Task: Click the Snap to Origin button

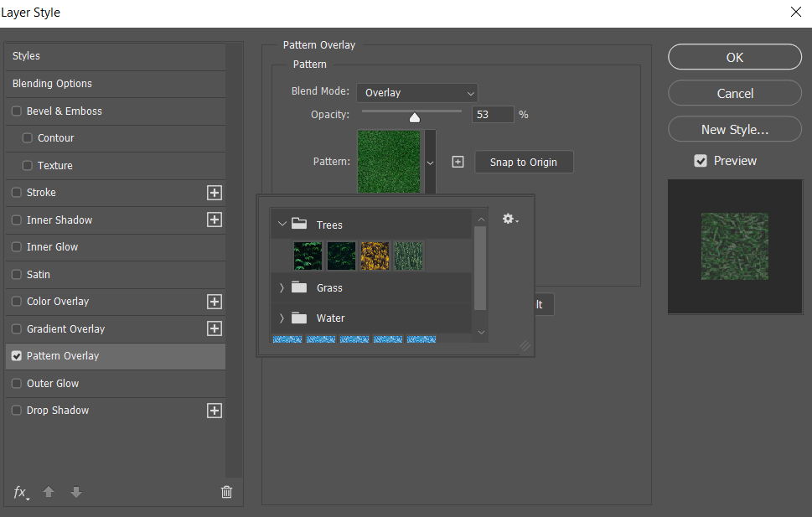Action: 524,162
